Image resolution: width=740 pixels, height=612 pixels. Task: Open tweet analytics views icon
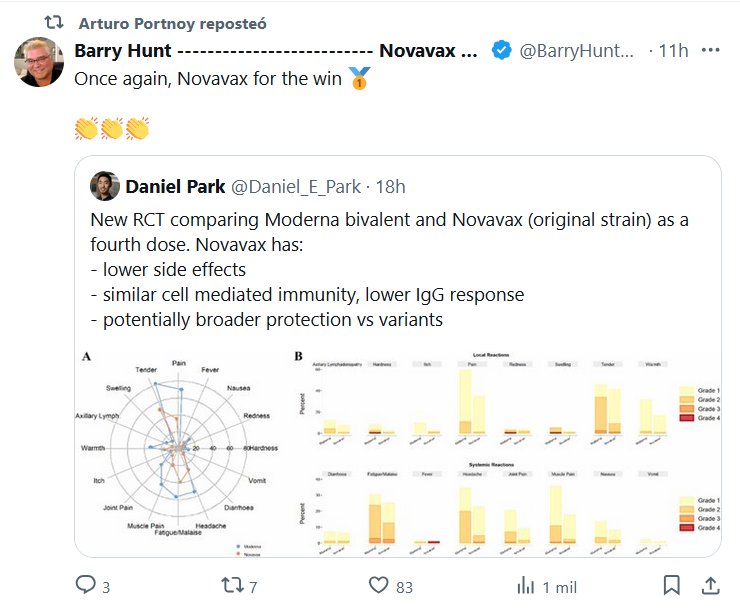point(525,584)
